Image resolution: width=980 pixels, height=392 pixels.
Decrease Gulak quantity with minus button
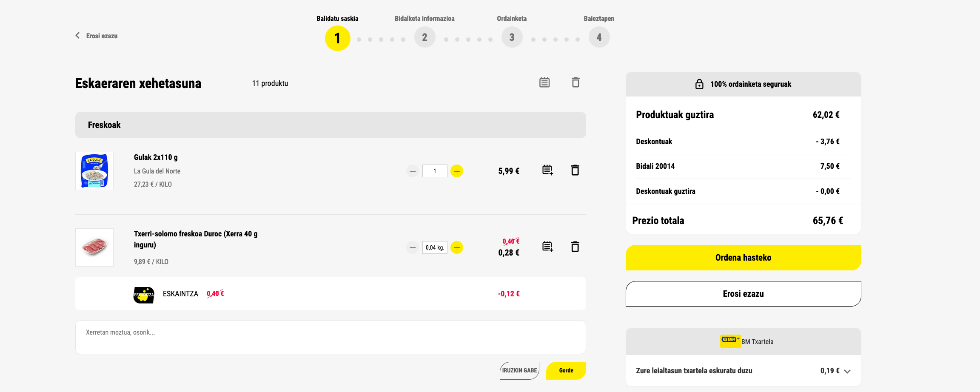point(413,171)
